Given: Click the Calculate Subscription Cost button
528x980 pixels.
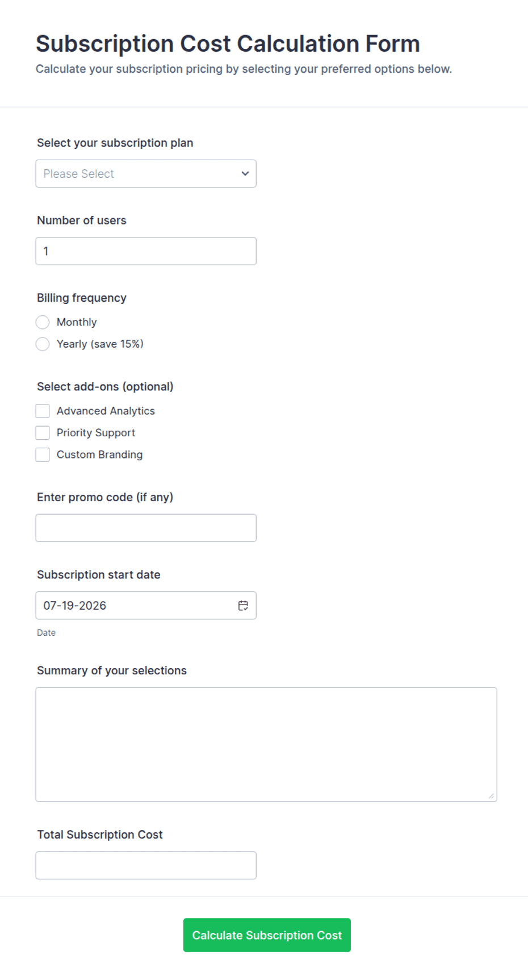Looking at the screenshot, I should [x=267, y=935].
